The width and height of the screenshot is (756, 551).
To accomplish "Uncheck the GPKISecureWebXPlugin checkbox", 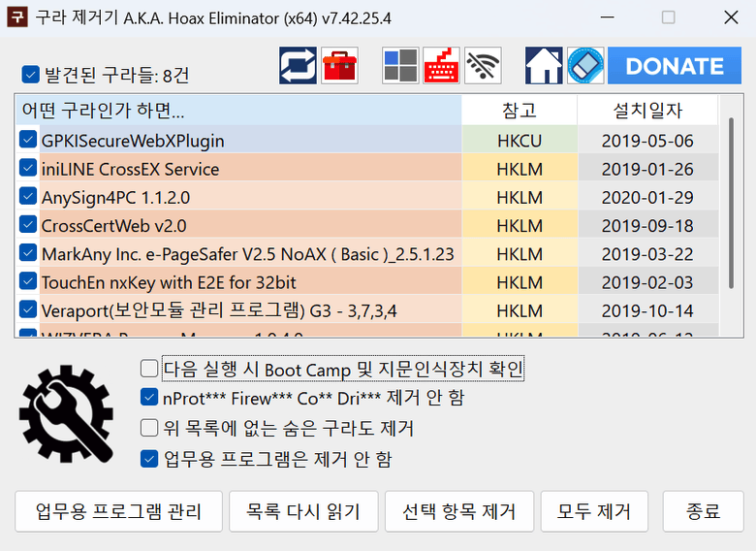I will pos(28,140).
